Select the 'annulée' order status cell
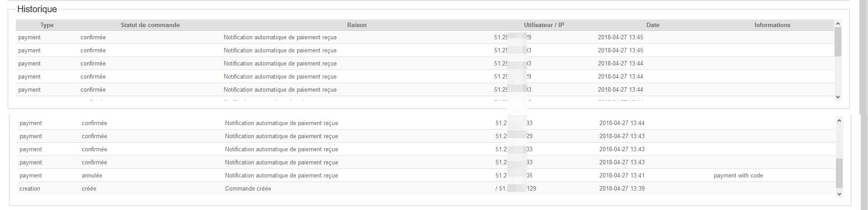The width and height of the screenshot is (868, 210). (92, 176)
